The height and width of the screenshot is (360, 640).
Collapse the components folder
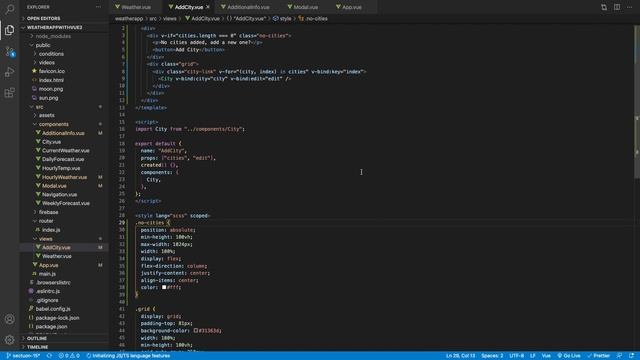pos(53,124)
